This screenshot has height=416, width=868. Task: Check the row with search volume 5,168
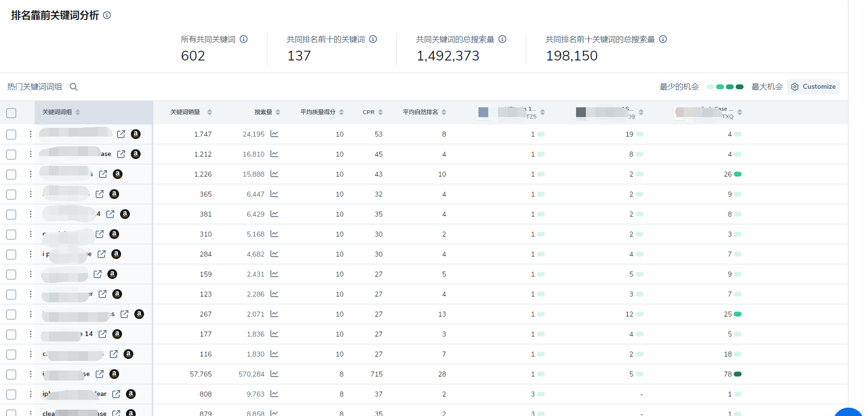pos(11,235)
